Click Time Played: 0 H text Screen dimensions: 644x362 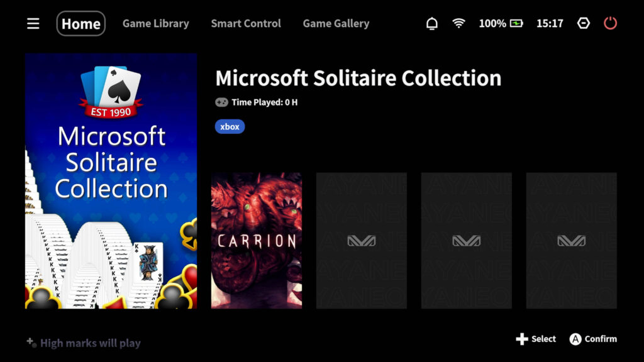pos(265,102)
